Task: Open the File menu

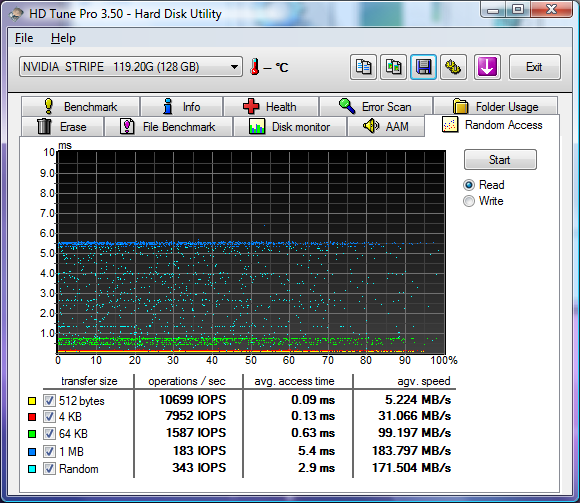Action: click(x=24, y=38)
